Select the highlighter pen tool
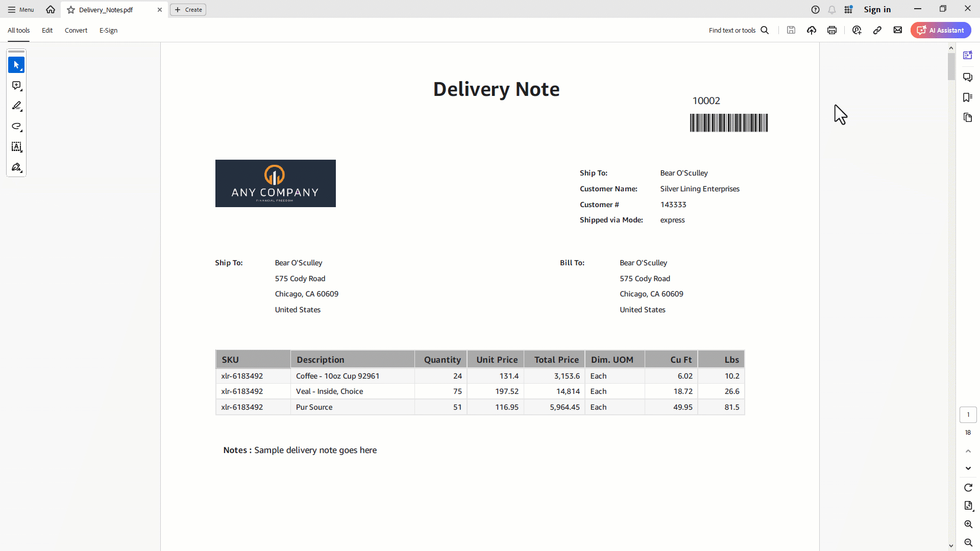This screenshot has height=551, width=980. (16, 106)
